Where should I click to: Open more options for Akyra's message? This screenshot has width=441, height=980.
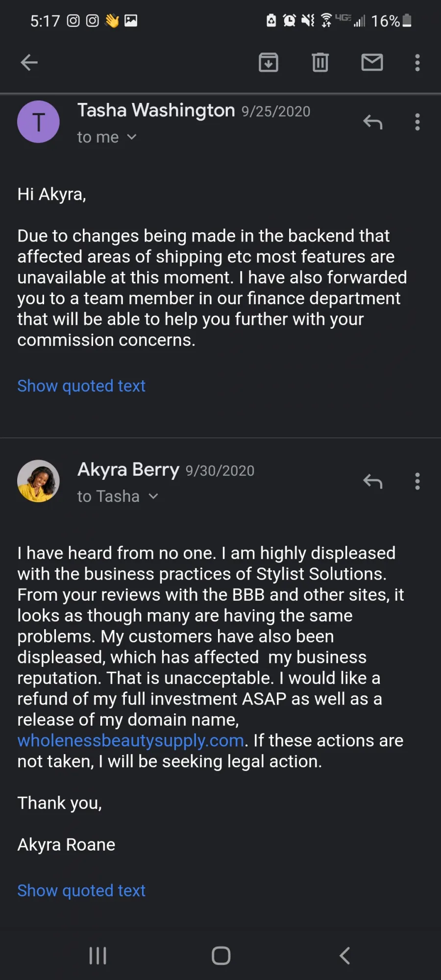(x=417, y=482)
